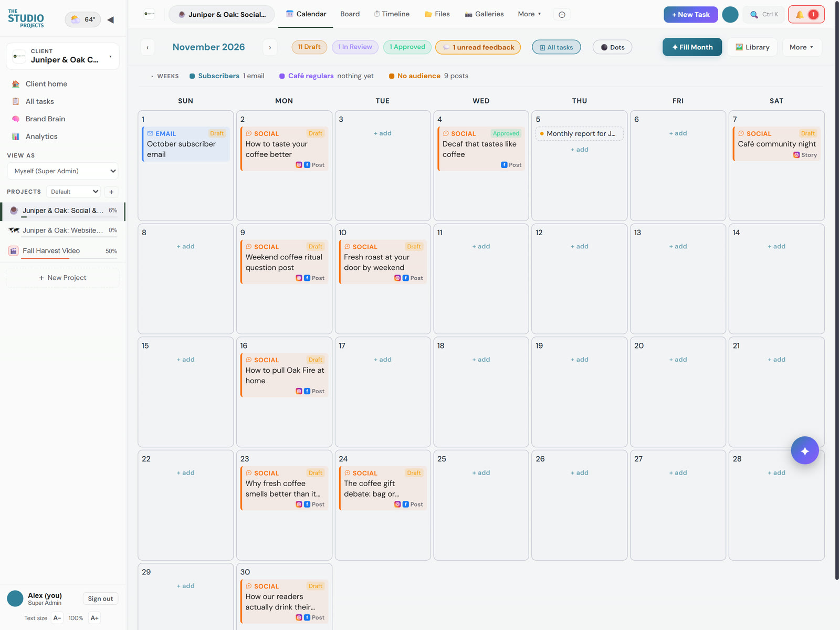Open the Client selector dropdown

point(63,56)
